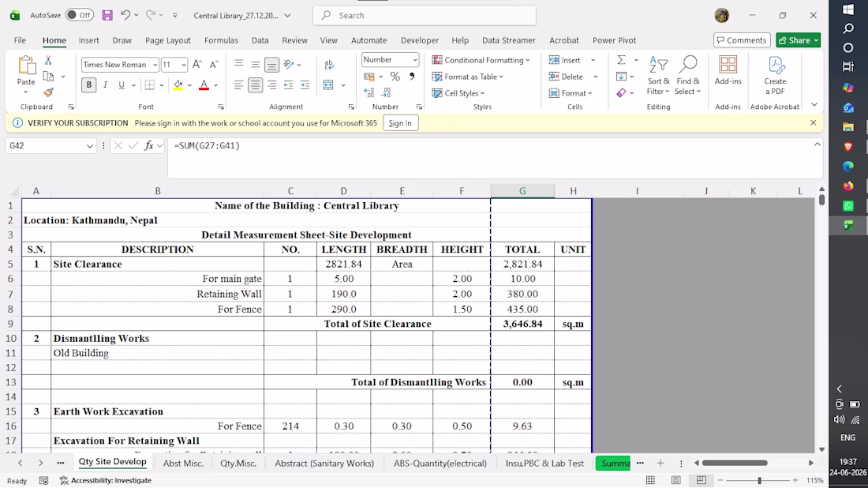Open Find & Select magnifier
Image resolution: width=868 pixels, height=488 pixels.
[x=688, y=75]
